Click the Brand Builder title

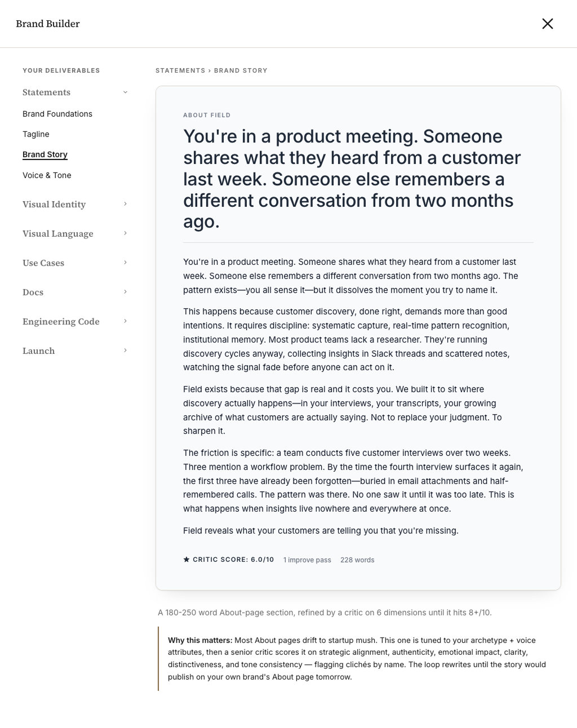(x=48, y=24)
